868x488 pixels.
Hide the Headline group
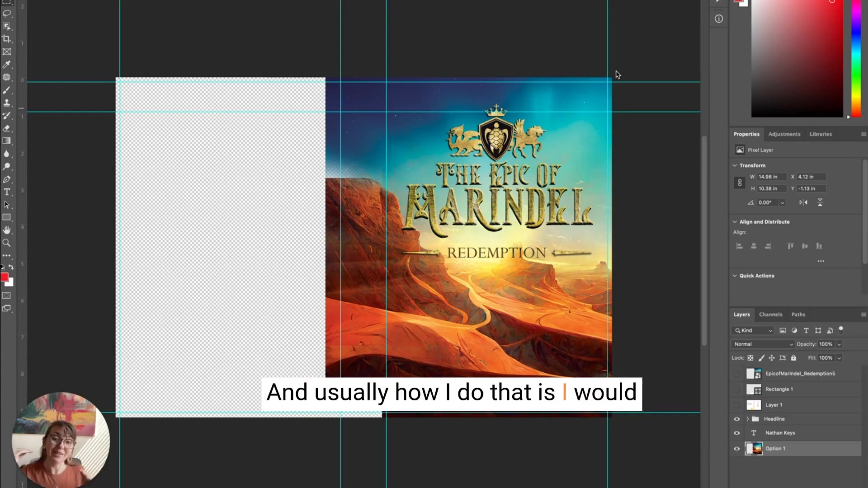[x=737, y=419]
